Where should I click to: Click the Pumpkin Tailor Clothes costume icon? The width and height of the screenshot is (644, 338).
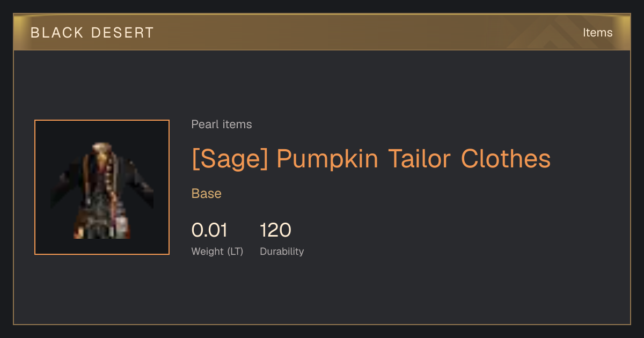[102, 190]
